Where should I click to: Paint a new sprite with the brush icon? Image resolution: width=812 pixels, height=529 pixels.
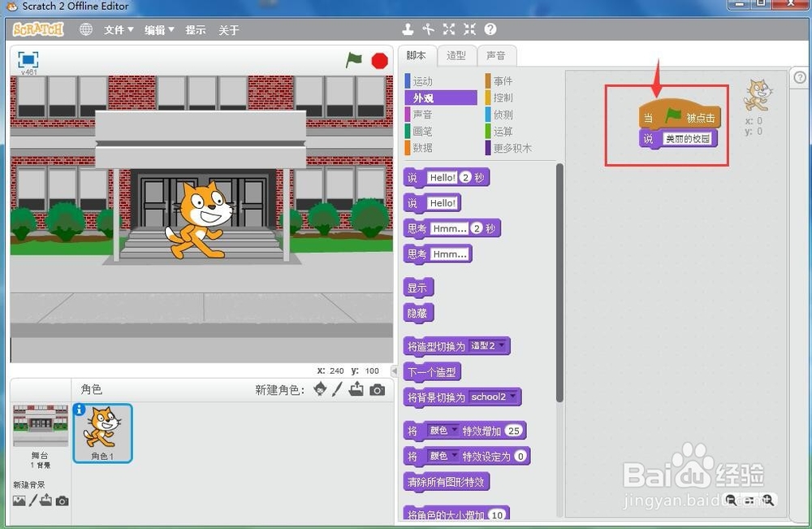338,389
